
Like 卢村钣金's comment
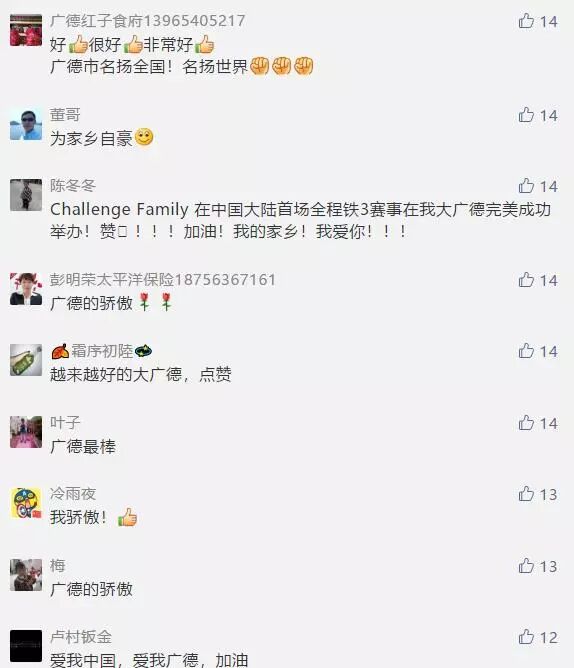click(x=526, y=637)
